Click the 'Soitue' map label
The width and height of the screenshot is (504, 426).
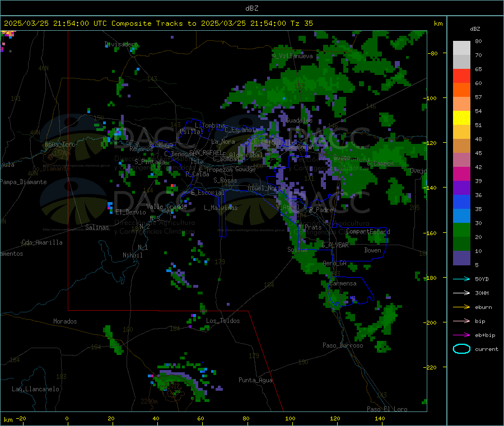[x=297, y=250]
